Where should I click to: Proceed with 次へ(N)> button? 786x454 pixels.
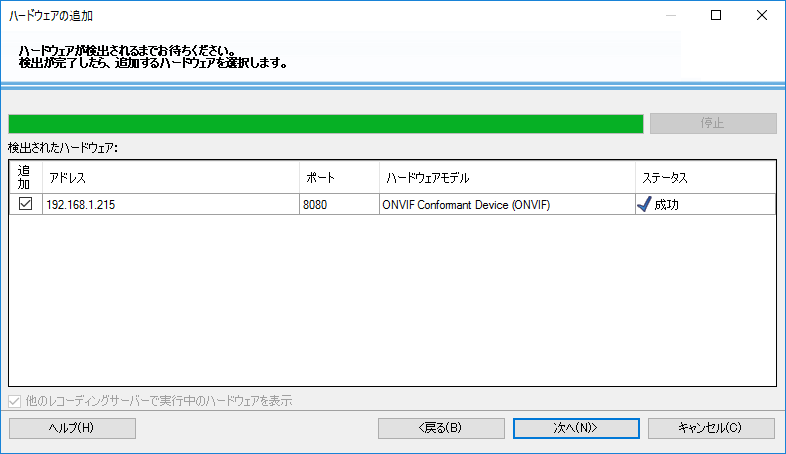576,428
